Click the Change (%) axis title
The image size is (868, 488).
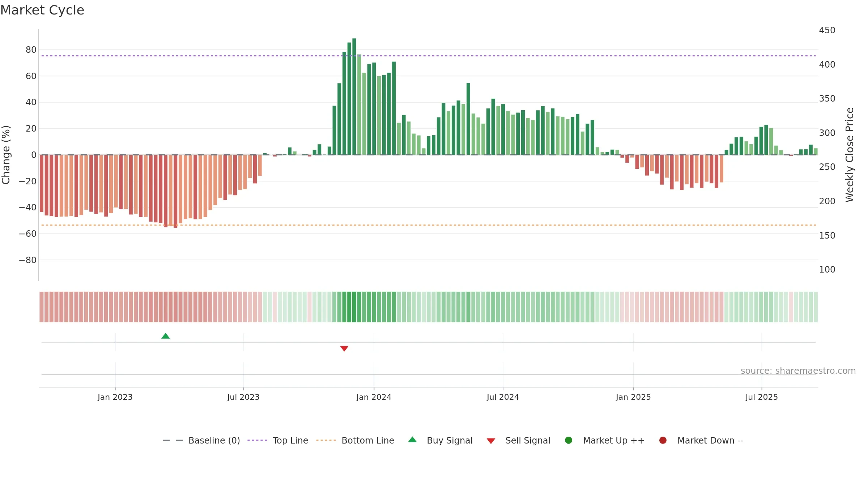6,155
